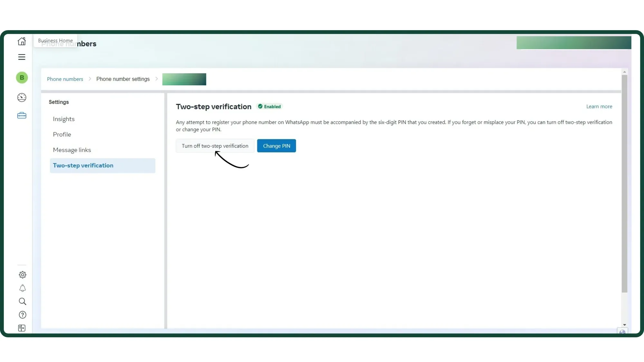644x362 pixels.
Task: Click the Business Home icon
Action: coord(22,41)
